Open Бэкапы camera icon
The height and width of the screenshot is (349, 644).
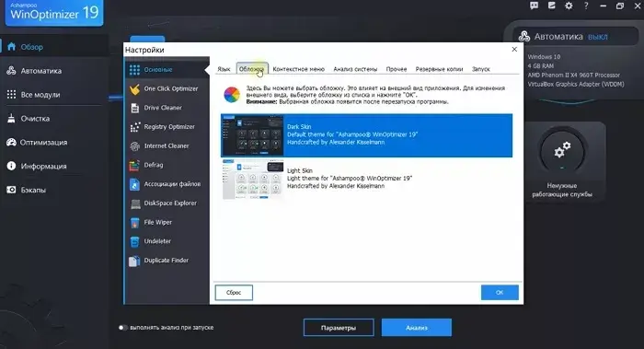(x=11, y=190)
